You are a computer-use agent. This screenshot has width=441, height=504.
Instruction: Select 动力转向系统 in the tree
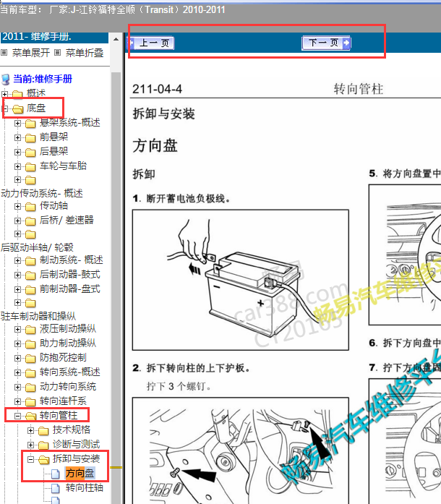click(x=68, y=386)
